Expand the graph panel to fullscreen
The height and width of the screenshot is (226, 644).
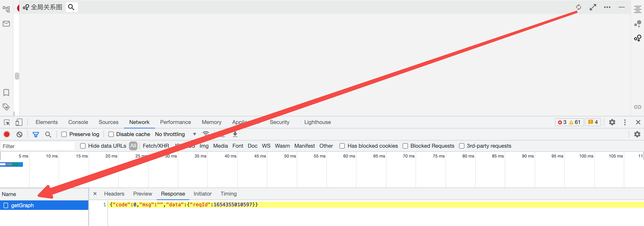click(x=593, y=7)
